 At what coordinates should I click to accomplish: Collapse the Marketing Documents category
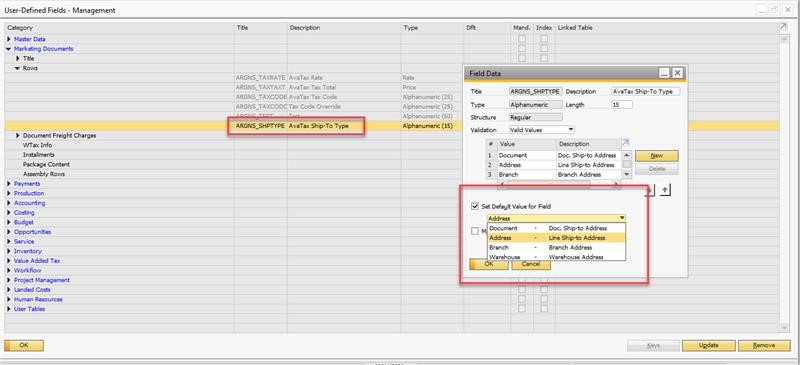click(x=9, y=49)
